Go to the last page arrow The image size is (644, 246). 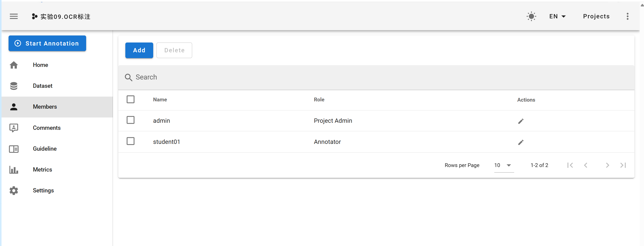click(623, 165)
